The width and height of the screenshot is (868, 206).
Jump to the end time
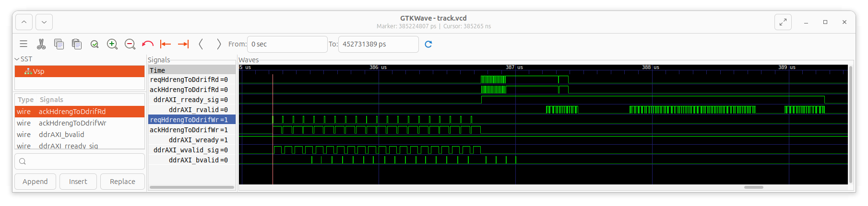pos(183,44)
